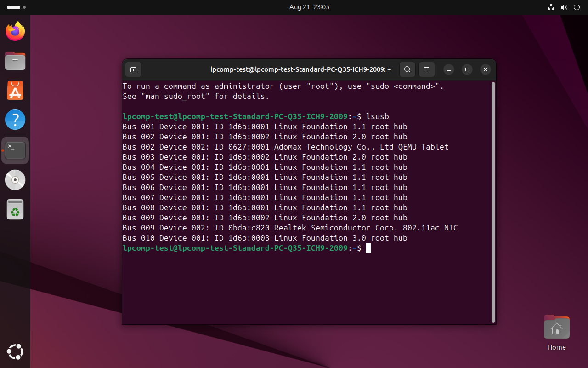
Task: Click the terminal vertical scrollbar
Action: [493, 202]
